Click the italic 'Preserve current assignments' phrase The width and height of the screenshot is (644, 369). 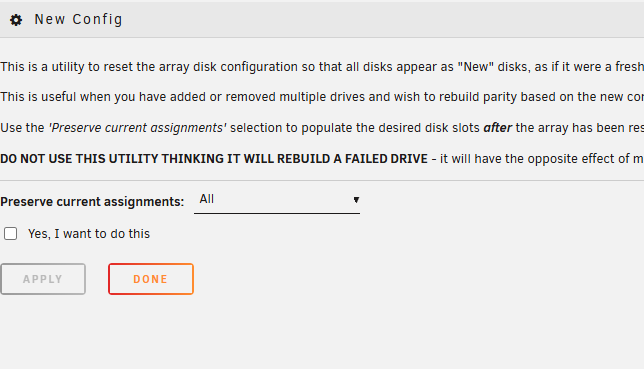coord(137,128)
